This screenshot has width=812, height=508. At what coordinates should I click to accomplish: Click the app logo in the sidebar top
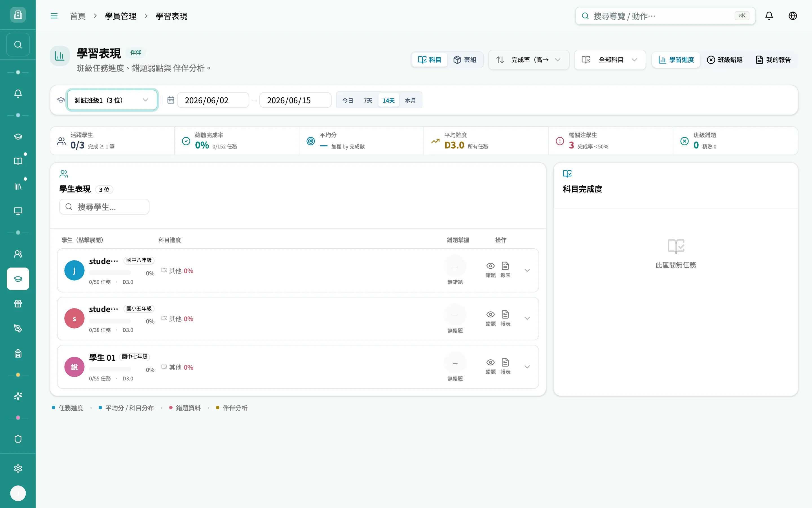pyautogui.click(x=18, y=15)
